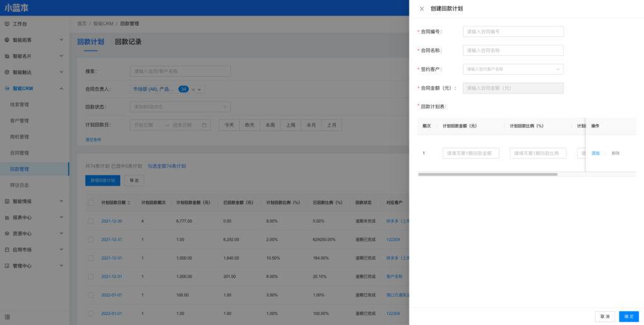Switch to the 回款记录 tab
The image size is (644, 325).
128,42
